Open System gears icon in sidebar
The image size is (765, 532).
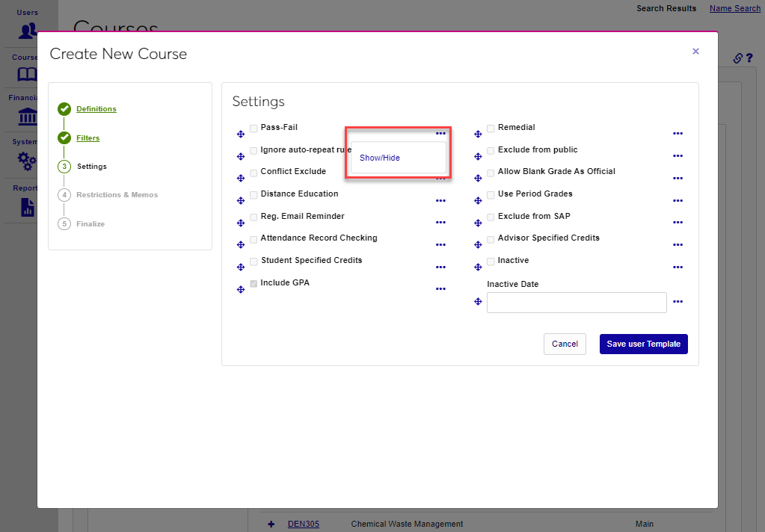[x=28, y=160]
